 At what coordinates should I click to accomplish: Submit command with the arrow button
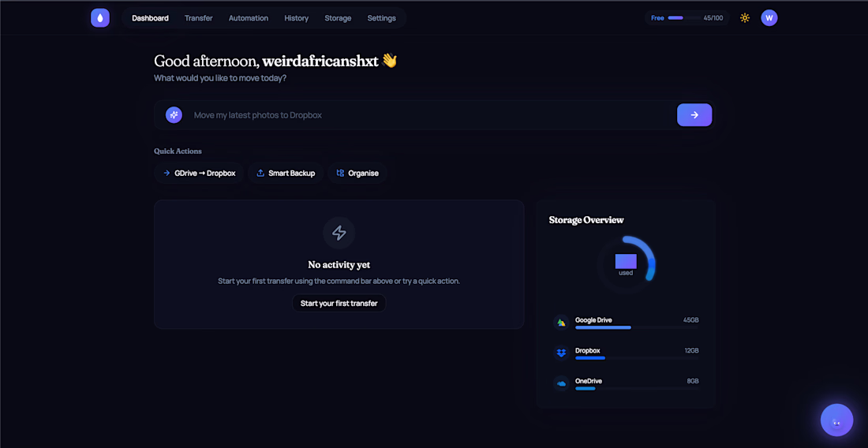click(x=694, y=115)
